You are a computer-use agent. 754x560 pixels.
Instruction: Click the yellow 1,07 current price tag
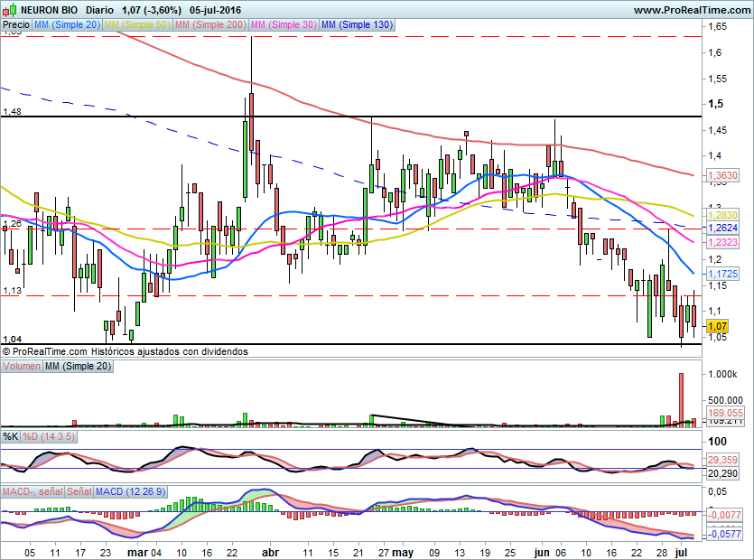(x=717, y=326)
